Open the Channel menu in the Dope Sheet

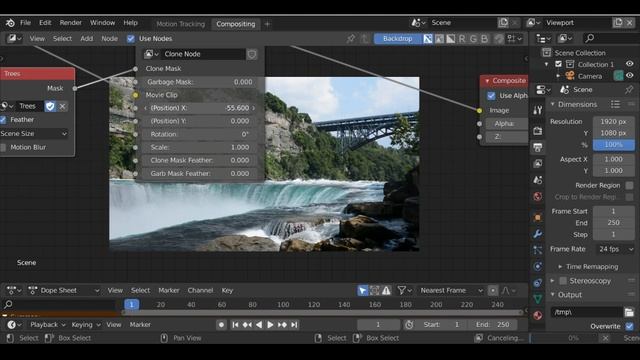pos(200,290)
